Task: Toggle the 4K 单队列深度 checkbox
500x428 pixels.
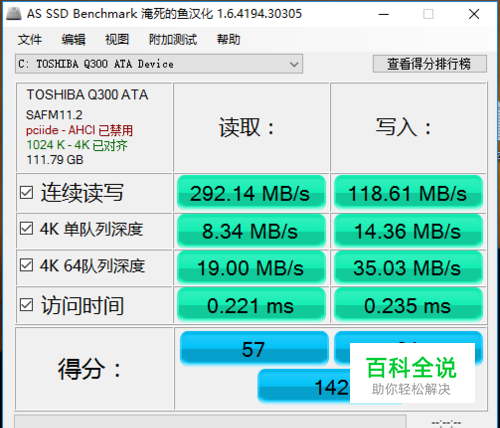Action: pyautogui.click(x=26, y=229)
